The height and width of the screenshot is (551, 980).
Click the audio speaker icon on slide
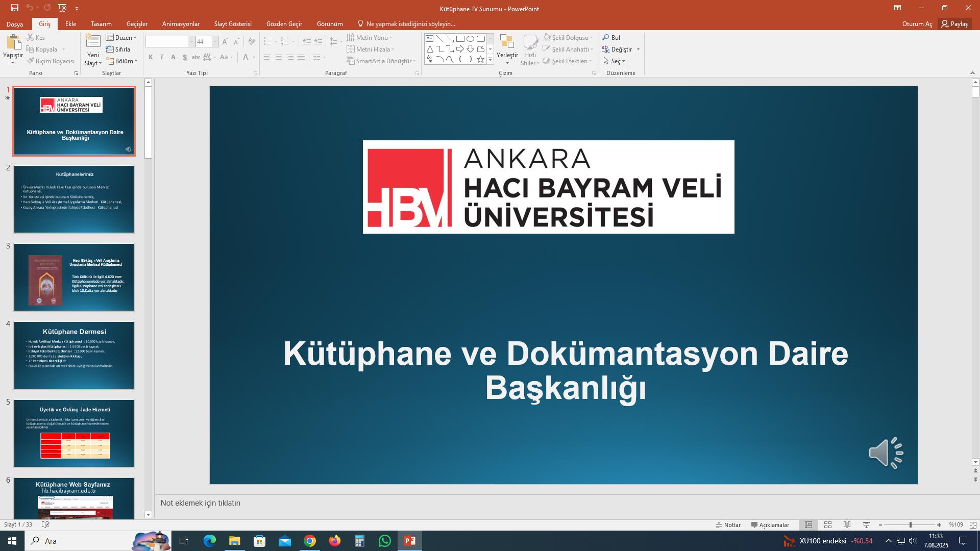tap(886, 453)
